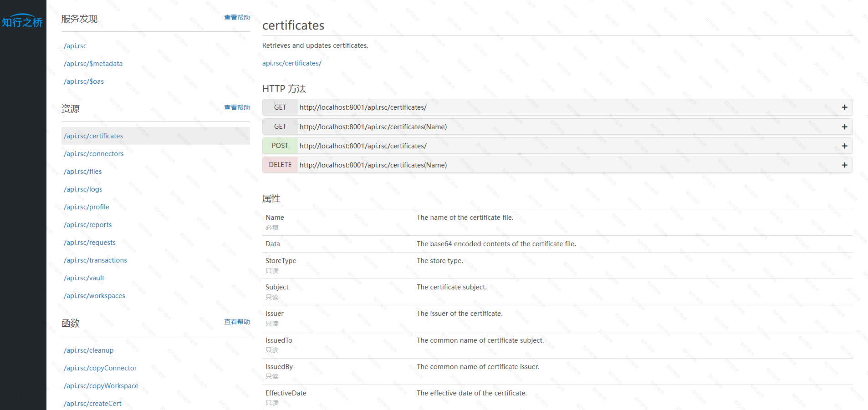This screenshot has height=410, width=868.
Task: Select /api.rsc/connectors resource
Action: [94, 154]
